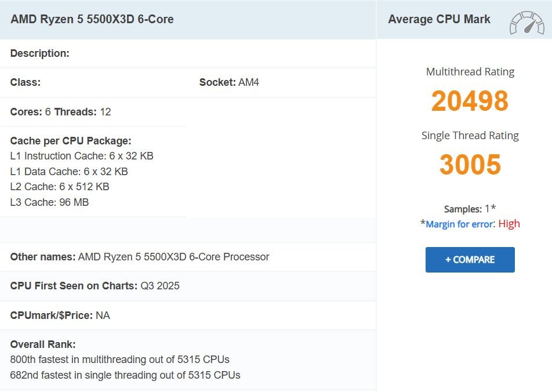Open the Margin for error link
Screen dimensions: 552x392
459,224
